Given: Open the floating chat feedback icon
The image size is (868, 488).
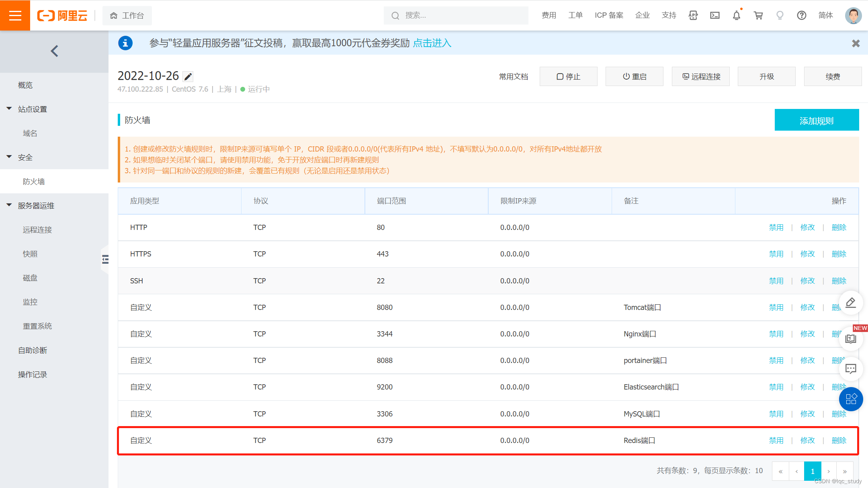Looking at the screenshot, I should point(851,369).
